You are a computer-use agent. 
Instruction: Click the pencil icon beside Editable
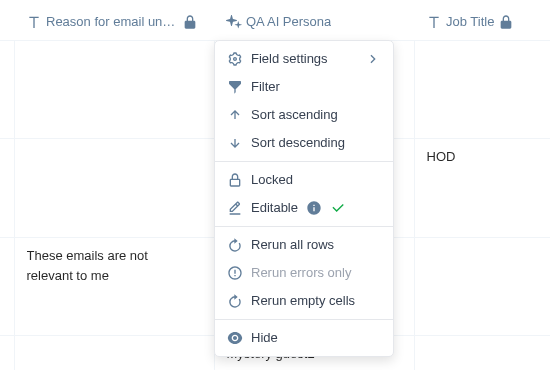tap(235, 208)
